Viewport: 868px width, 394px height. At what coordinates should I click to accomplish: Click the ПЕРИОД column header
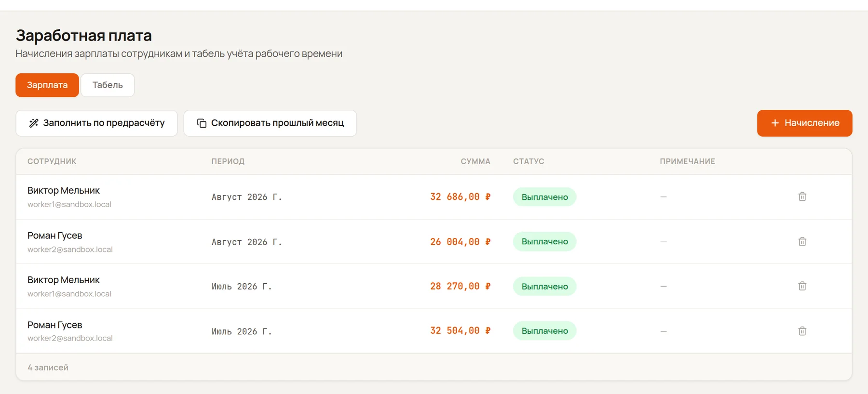[x=228, y=161]
